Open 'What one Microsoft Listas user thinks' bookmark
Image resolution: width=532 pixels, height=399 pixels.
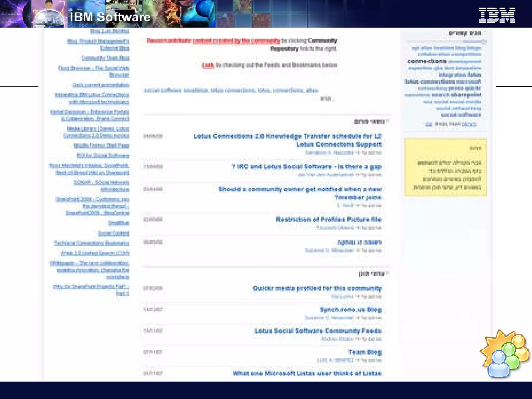click(307, 374)
